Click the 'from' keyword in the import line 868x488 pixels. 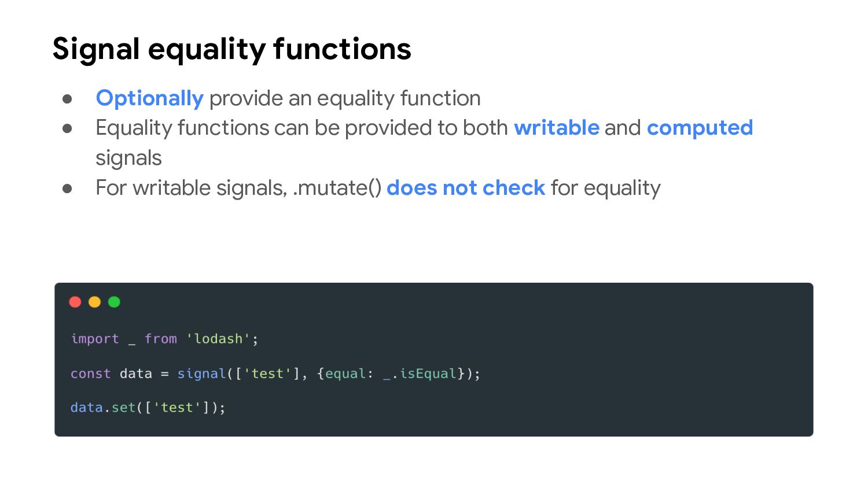point(160,339)
